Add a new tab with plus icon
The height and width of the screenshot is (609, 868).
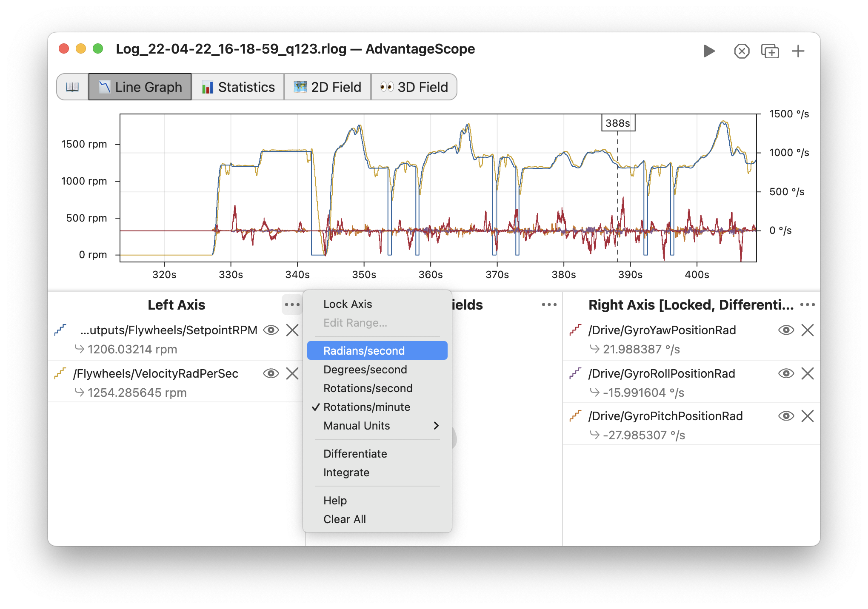click(798, 51)
